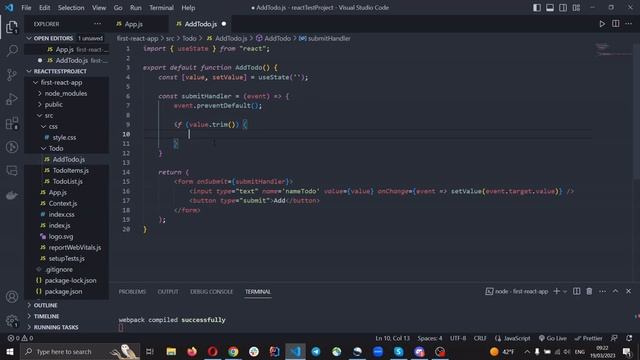
Task: Open the Accounts menu icon
Action: tap(12, 297)
